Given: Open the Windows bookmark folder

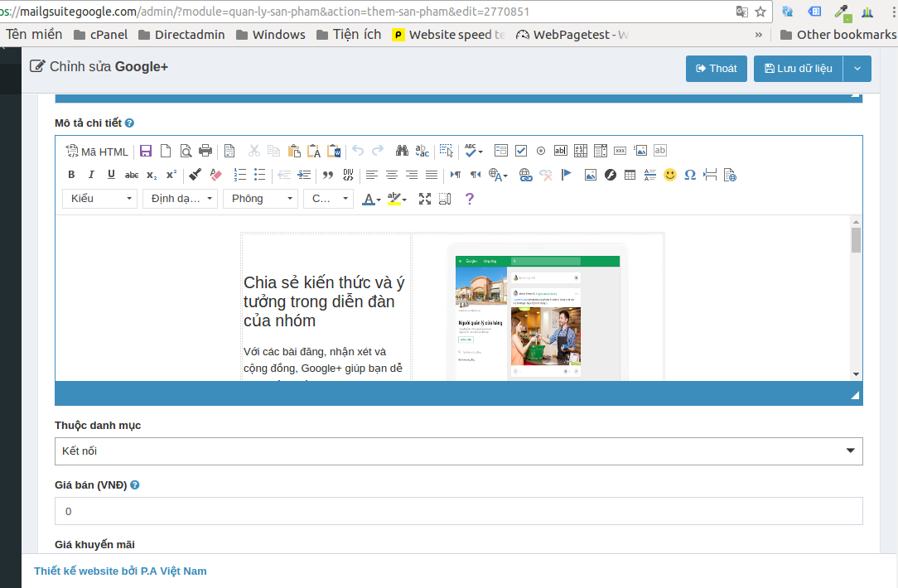Looking at the screenshot, I should 271,35.
